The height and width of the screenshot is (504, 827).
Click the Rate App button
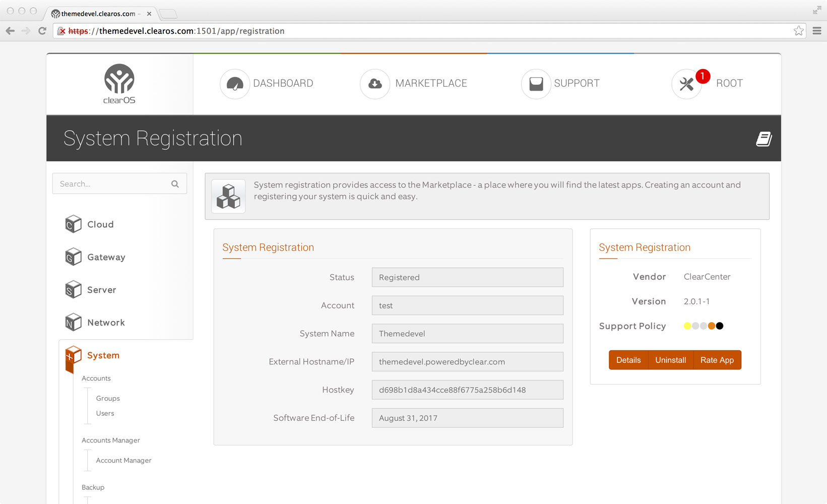717,360
